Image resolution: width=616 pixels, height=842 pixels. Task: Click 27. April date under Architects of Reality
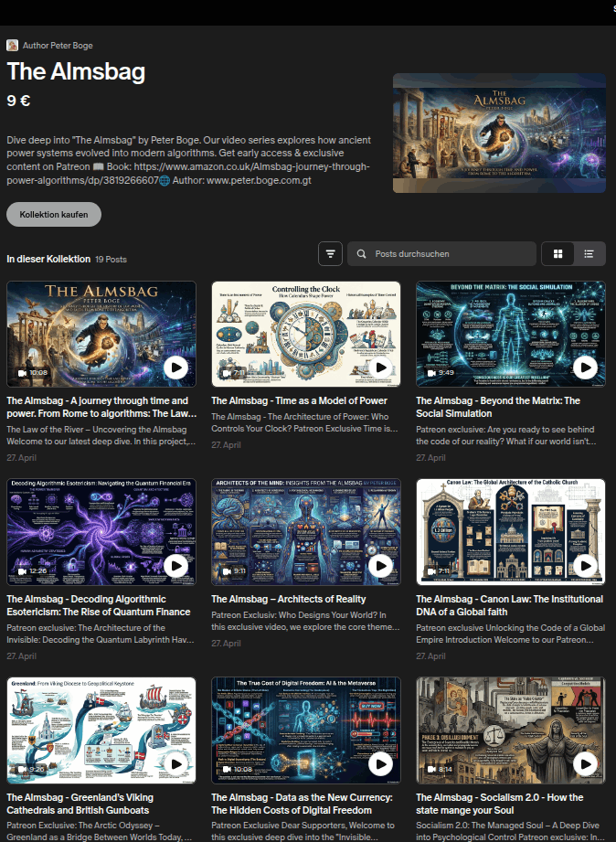(226, 643)
